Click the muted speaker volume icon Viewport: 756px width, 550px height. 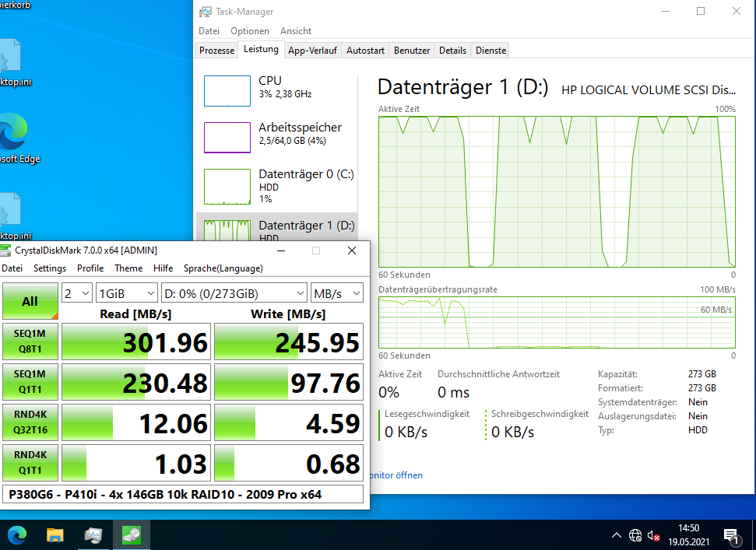tap(654, 535)
